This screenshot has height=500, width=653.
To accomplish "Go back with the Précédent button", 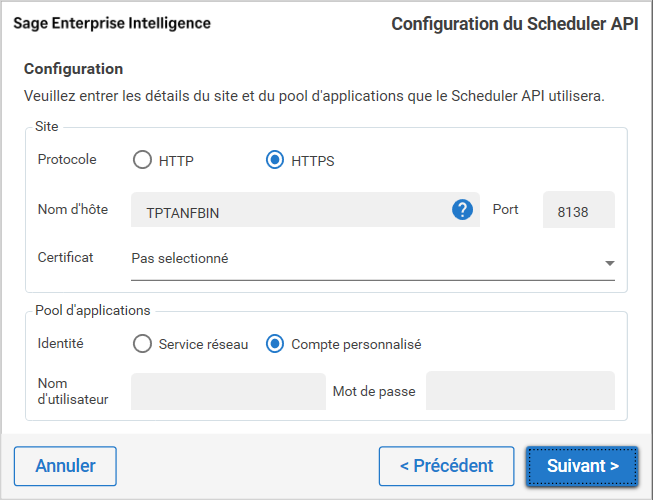I will [446, 466].
